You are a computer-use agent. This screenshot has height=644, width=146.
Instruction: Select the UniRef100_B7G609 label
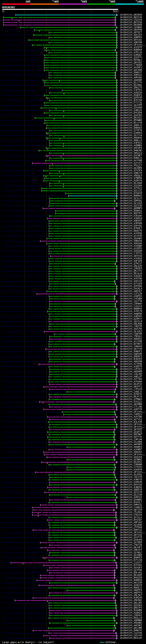131,193
